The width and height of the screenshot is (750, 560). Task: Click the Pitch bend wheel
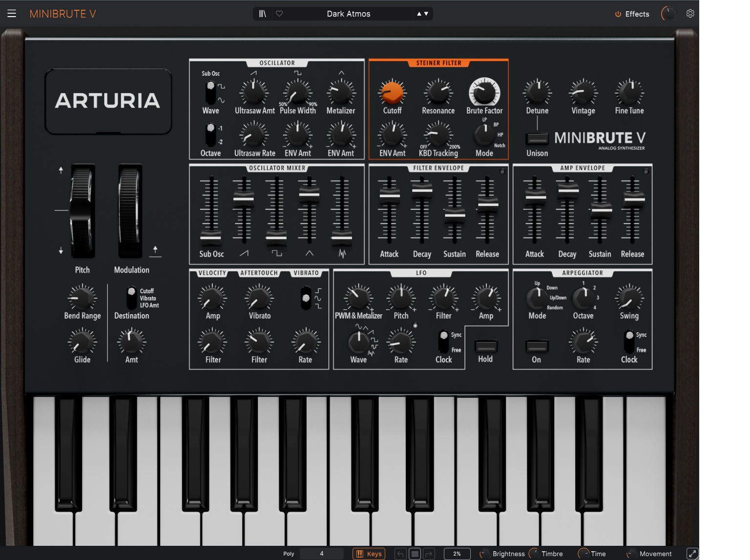(82, 211)
